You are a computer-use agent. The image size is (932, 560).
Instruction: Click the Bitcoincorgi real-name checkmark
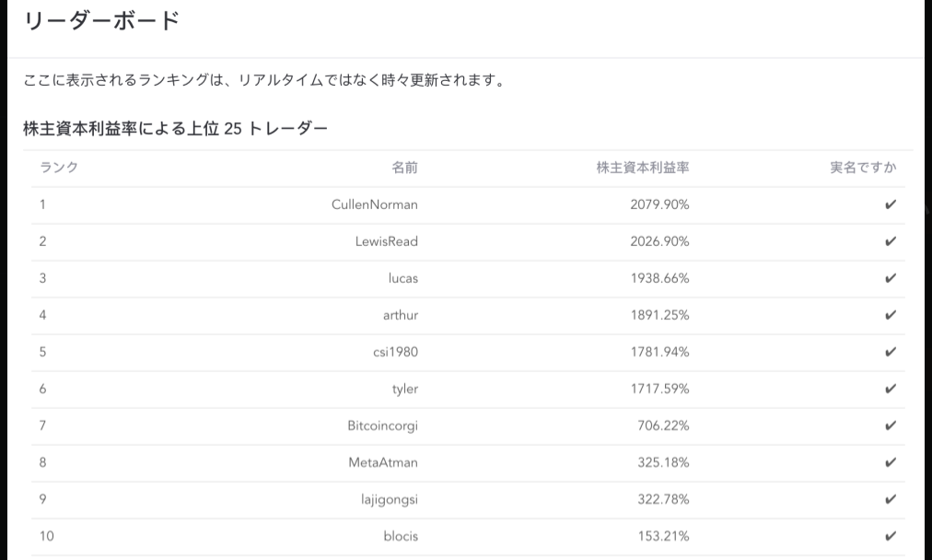[890, 426]
